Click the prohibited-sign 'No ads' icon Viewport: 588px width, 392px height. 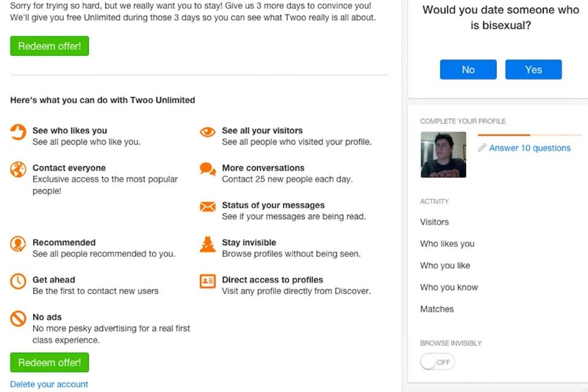18,318
